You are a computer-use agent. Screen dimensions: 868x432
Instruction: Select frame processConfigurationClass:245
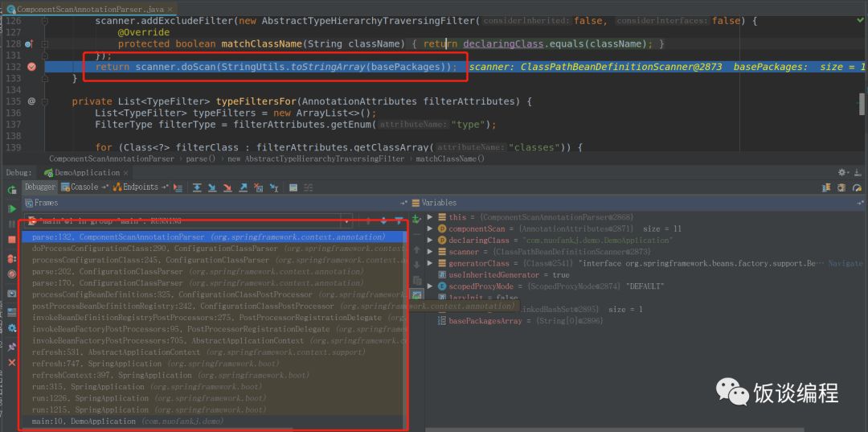215,260
